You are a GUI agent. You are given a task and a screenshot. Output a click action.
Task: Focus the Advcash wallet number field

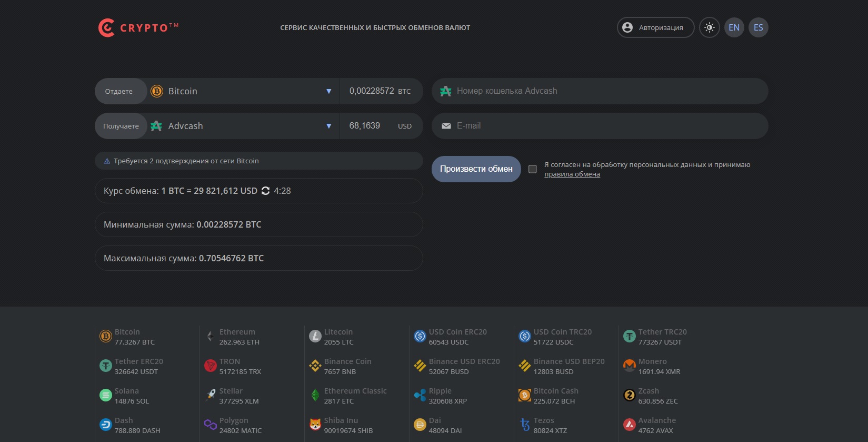pos(600,91)
